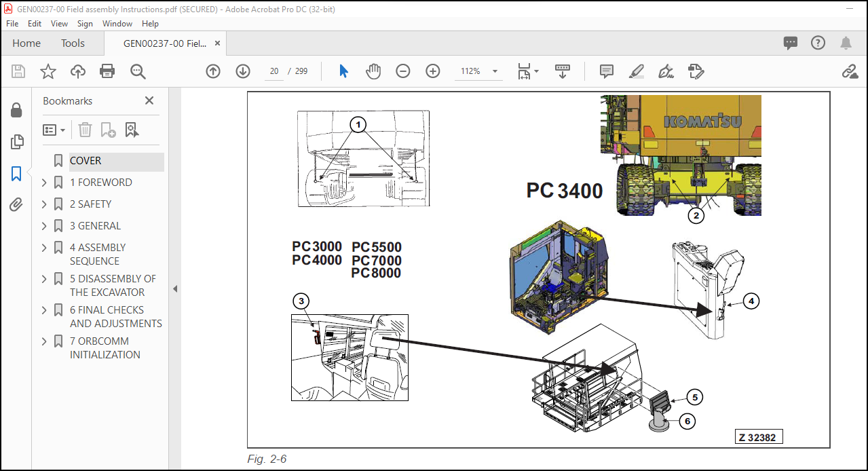Image resolution: width=868 pixels, height=471 pixels.
Task: Expand 5 DISASSEMBLY OF THE EXCAVATOR bookmark
Action: [x=45, y=279]
